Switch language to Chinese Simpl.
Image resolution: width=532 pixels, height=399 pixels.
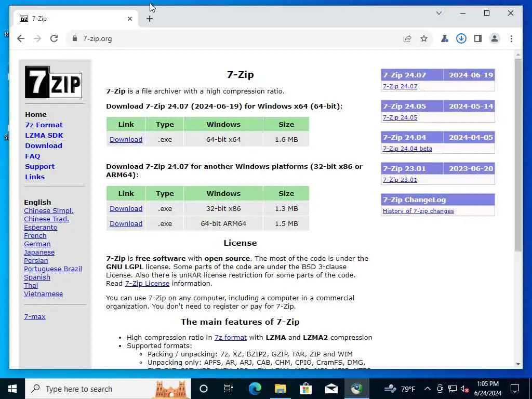[48, 211]
